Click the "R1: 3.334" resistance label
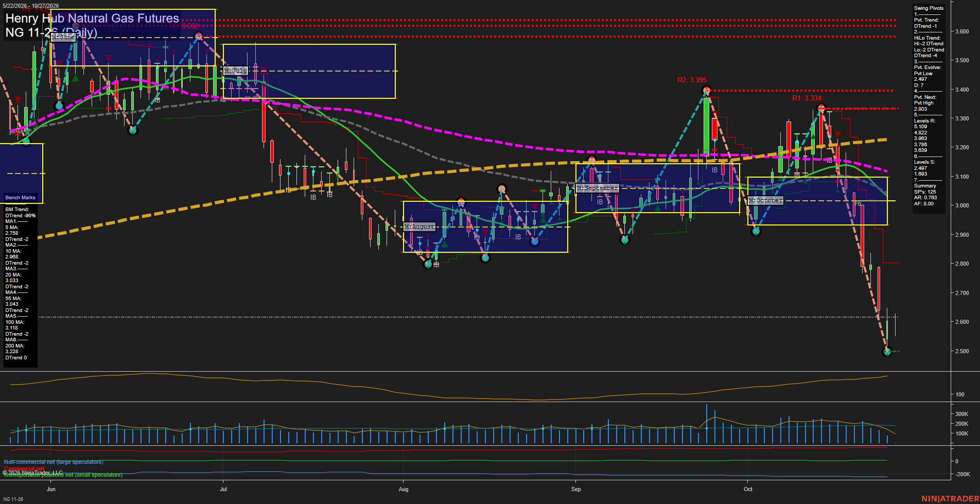Image resolution: width=980 pixels, height=504 pixels. pyautogui.click(x=807, y=98)
